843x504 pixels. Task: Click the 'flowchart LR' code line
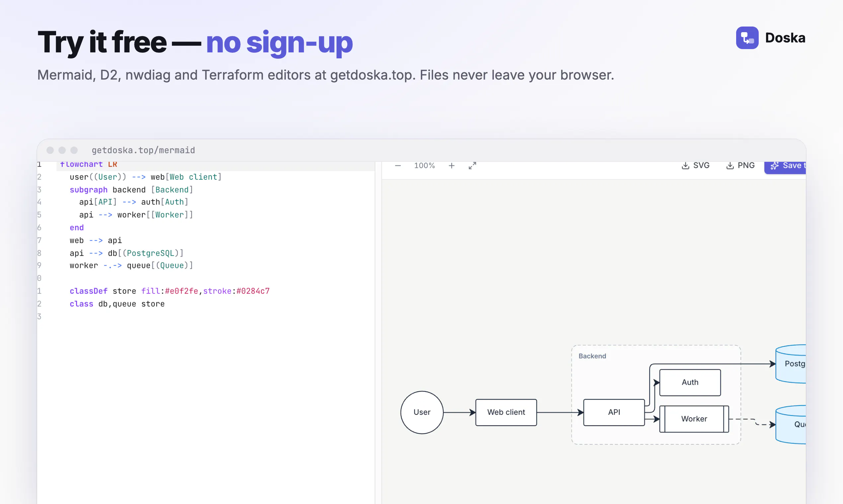click(x=88, y=165)
